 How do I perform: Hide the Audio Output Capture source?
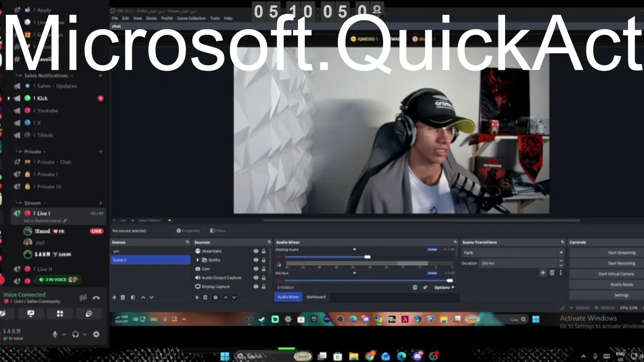point(256,278)
